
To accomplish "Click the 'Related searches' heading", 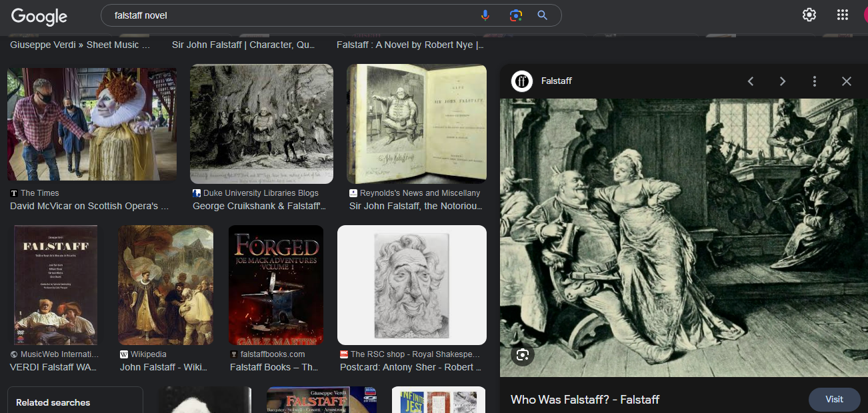I will pyautogui.click(x=53, y=402).
